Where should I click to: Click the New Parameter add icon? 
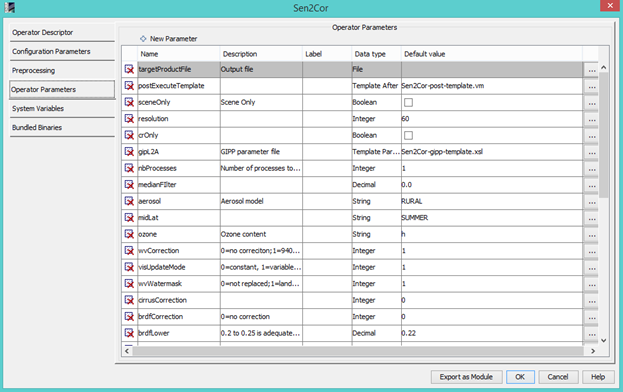143,39
